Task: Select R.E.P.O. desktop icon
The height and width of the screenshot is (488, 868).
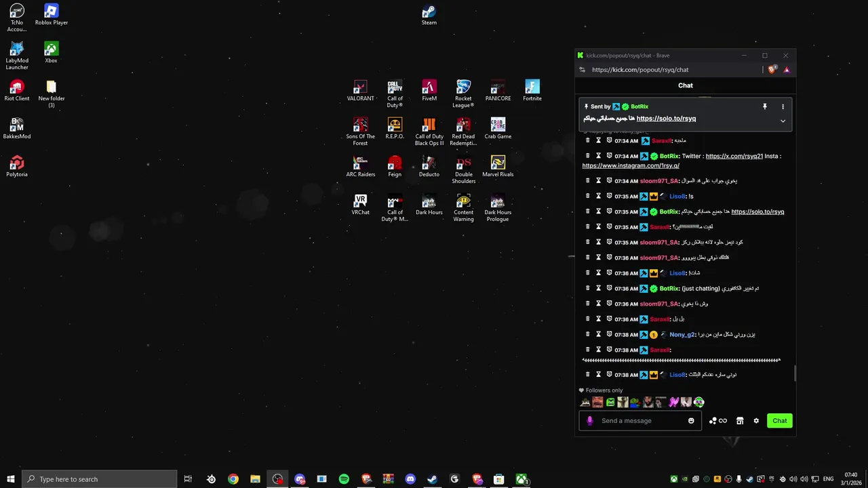Action: [395, 129]
